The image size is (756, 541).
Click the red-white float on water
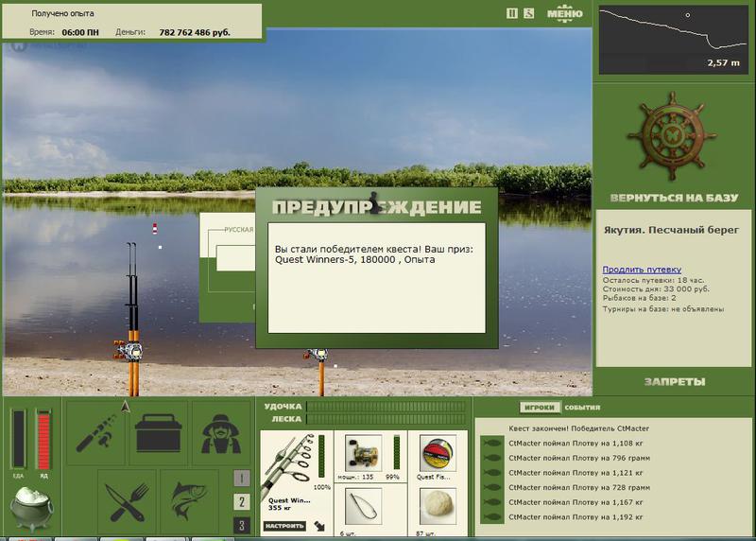(155, 228)
